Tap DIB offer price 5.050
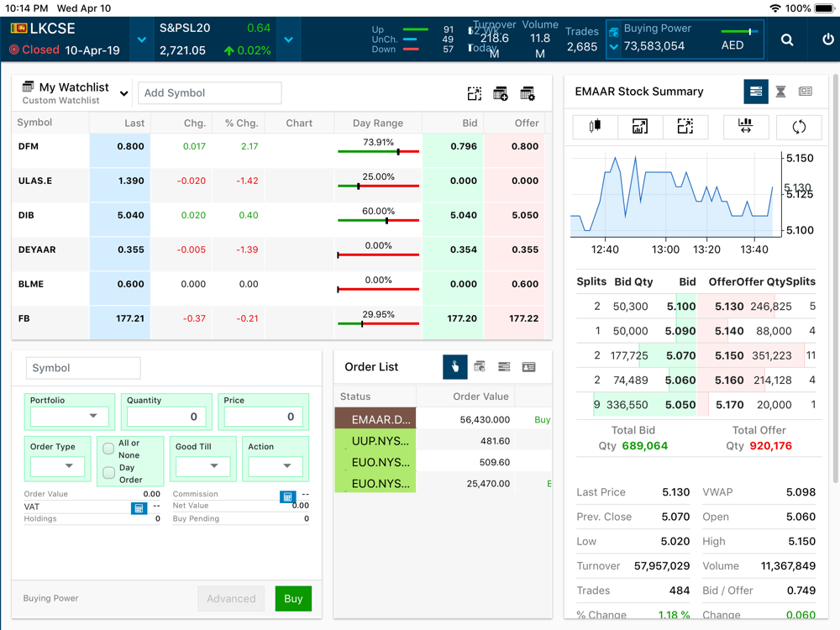The image size is (840, 630). 525,215
